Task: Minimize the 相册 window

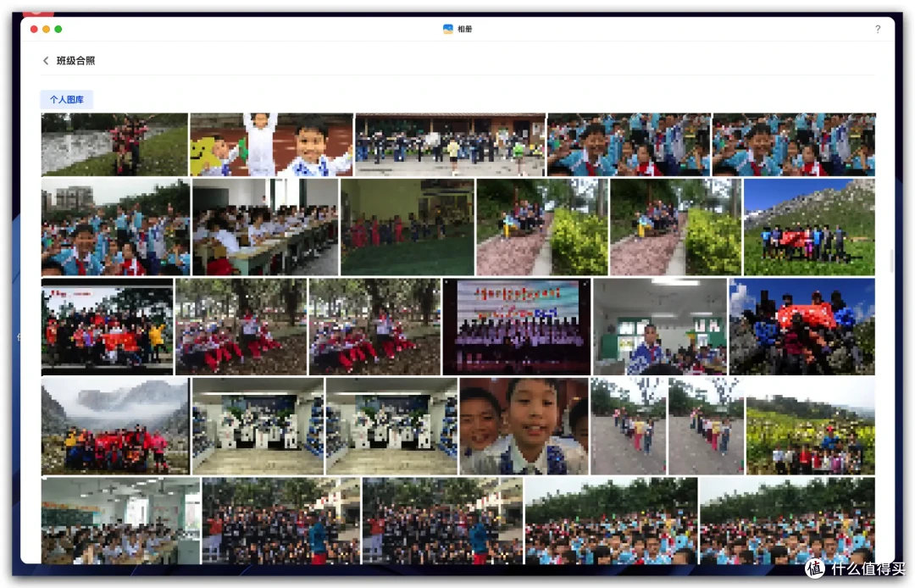Action: coord(46,29)
